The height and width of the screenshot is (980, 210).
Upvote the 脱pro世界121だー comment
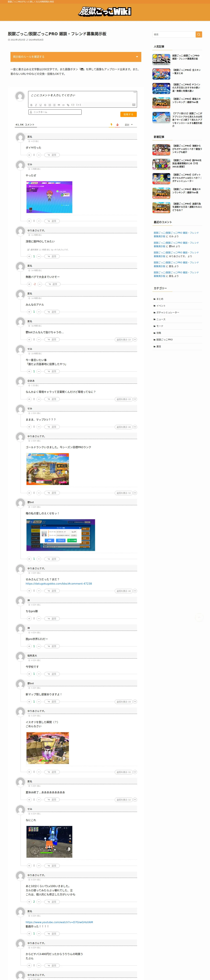29,646
